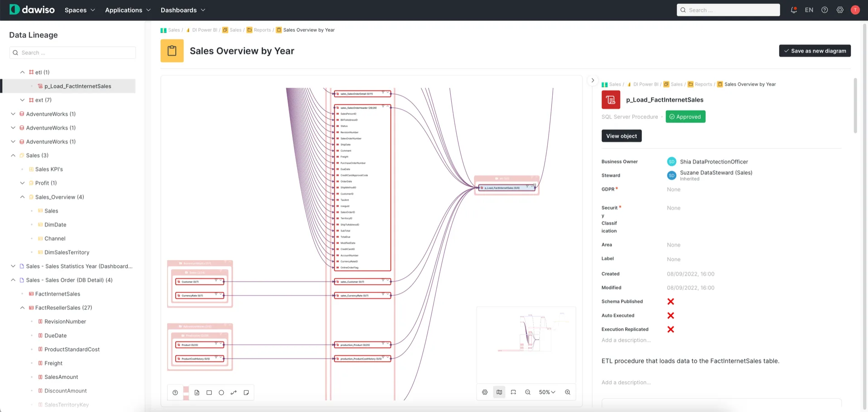Collapse the Sales_Overview (4) node
Screen dimensions: 868x412
(22, 197)
